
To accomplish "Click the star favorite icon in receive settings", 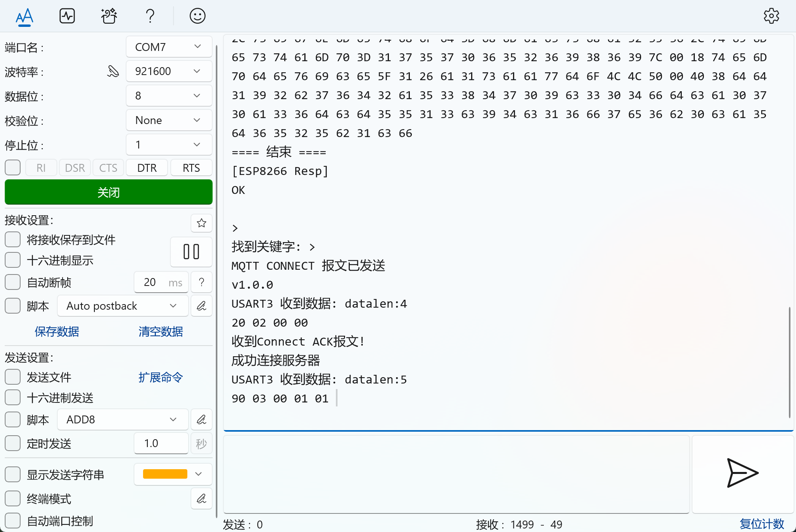I will point(202,223).
